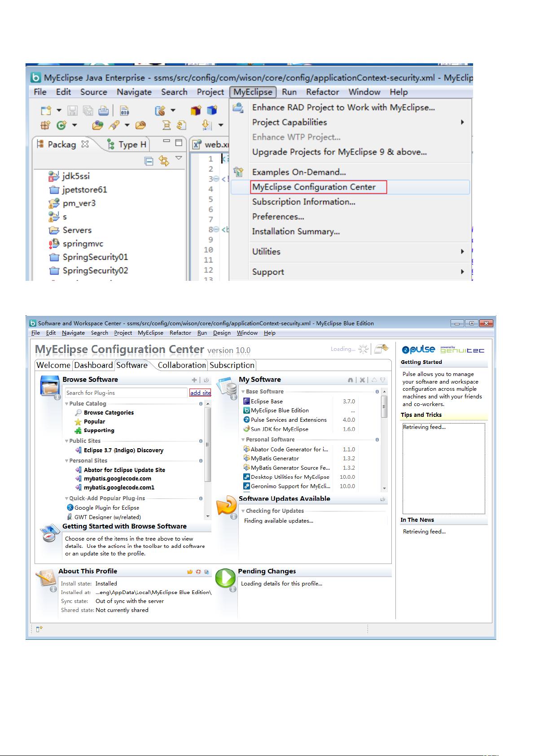
Task: Choose Installation Summary... menu entry
Action: [x=350, y=232]
